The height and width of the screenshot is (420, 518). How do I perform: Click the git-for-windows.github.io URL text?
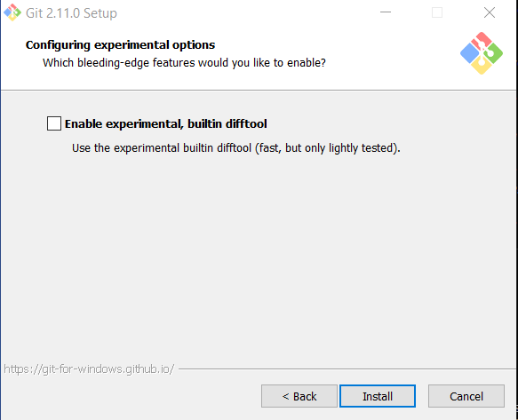click(89, 368)
